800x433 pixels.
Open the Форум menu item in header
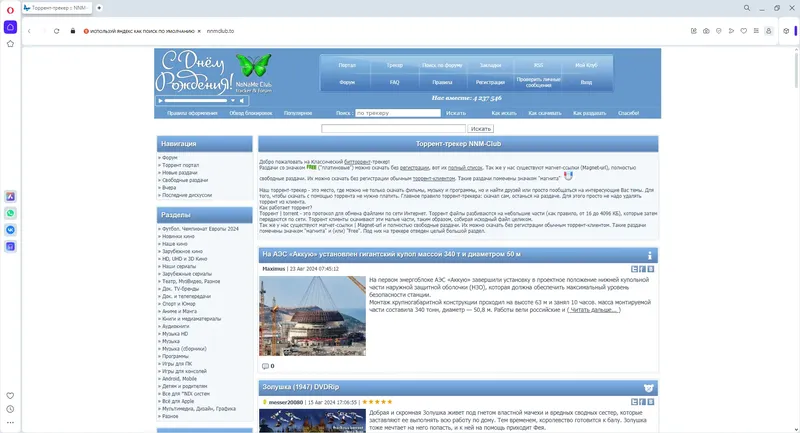pos(347,82)
